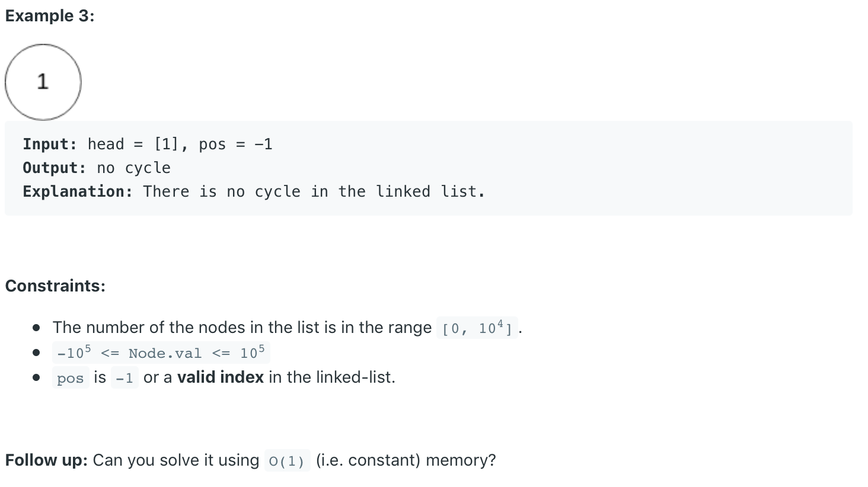Click the bold "valid index" text
Image resolution: width=868 pixels, height=487 pixels.
point(220,377)
